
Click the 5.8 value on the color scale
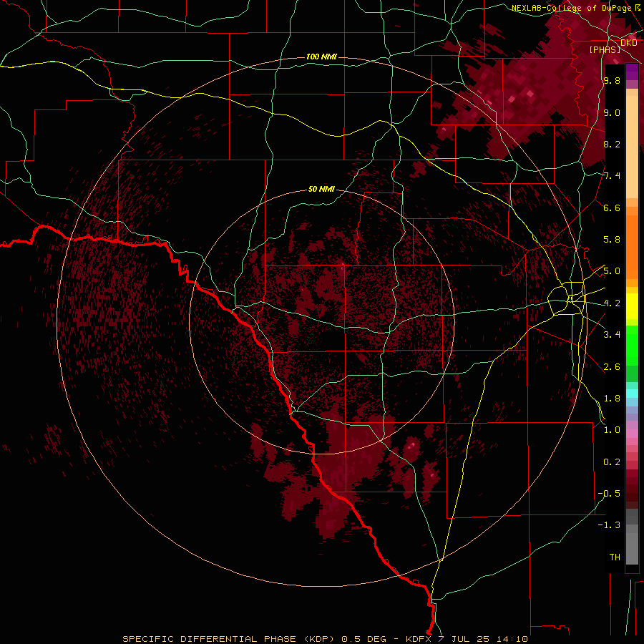point(612,240)
